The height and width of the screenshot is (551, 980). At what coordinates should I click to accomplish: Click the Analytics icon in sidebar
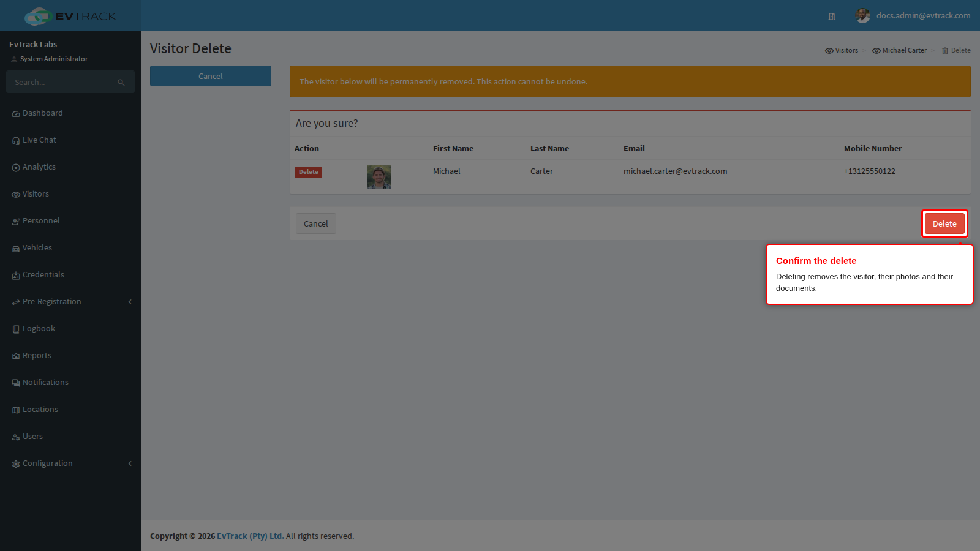[16, 168]
